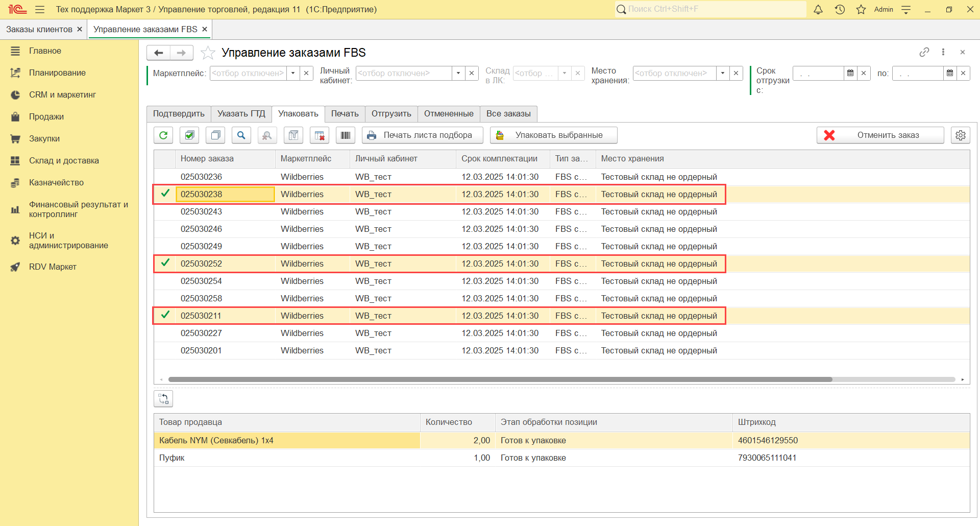This screenshot has width=980, height=526.
Task: Open CRM и маркетинг section
Action: 62,94
